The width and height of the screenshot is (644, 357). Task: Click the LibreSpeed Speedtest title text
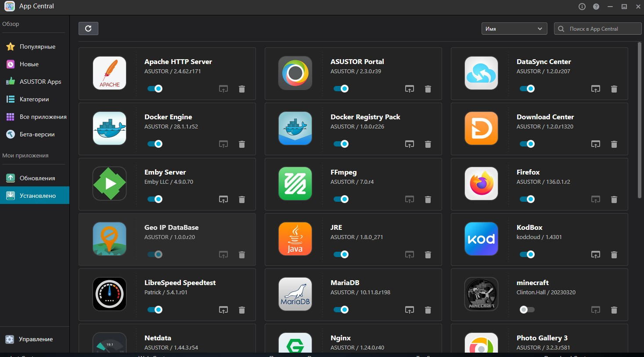pyautogui.click(x=180, y=282)
